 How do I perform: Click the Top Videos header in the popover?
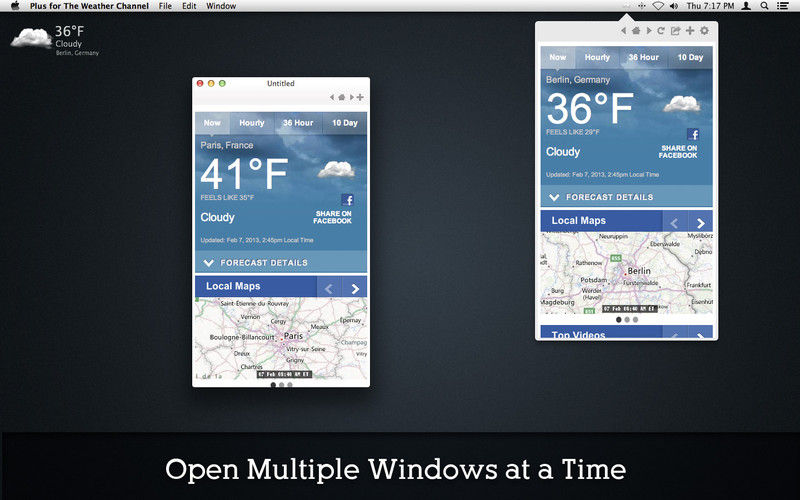coord(579,334)
